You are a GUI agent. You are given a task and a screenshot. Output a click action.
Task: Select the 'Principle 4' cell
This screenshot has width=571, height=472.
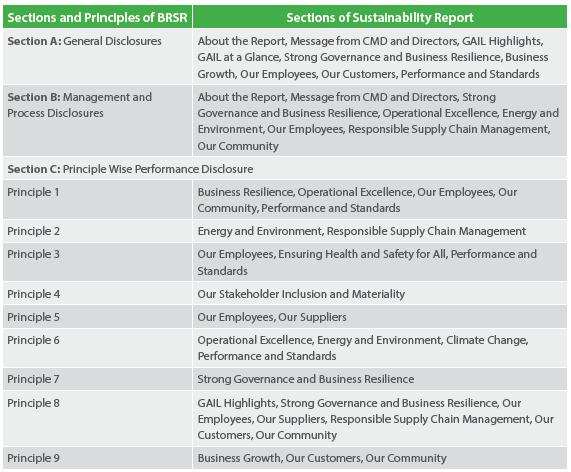(x=97, y=294)
